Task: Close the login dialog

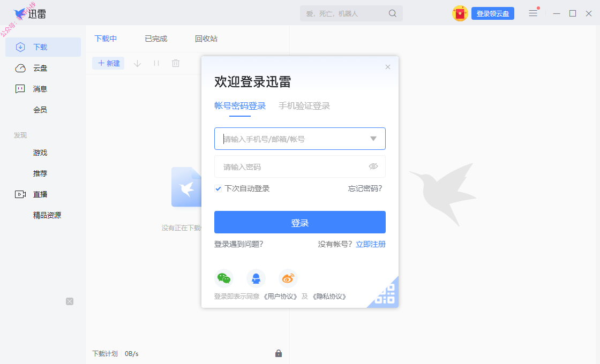Action: pos(388,67)
